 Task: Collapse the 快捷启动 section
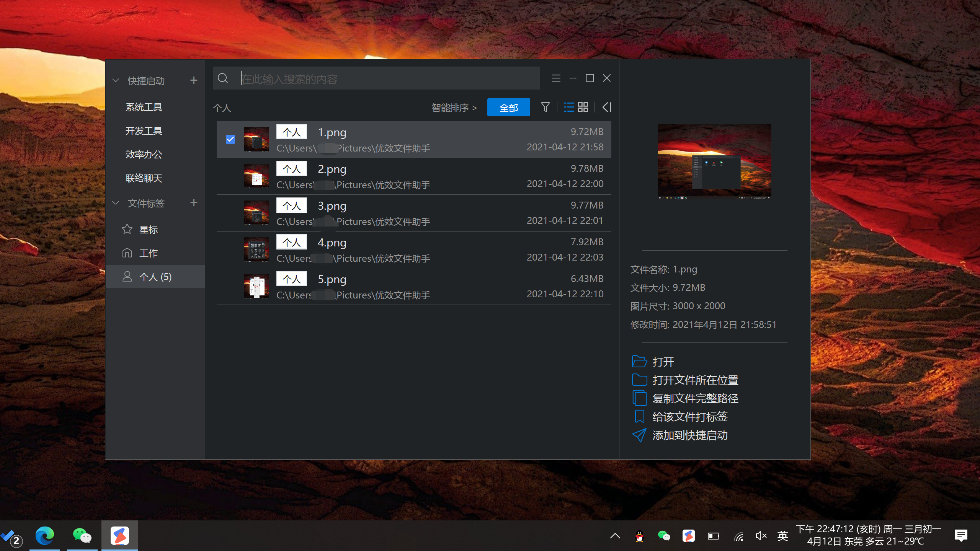coord(115,80)
